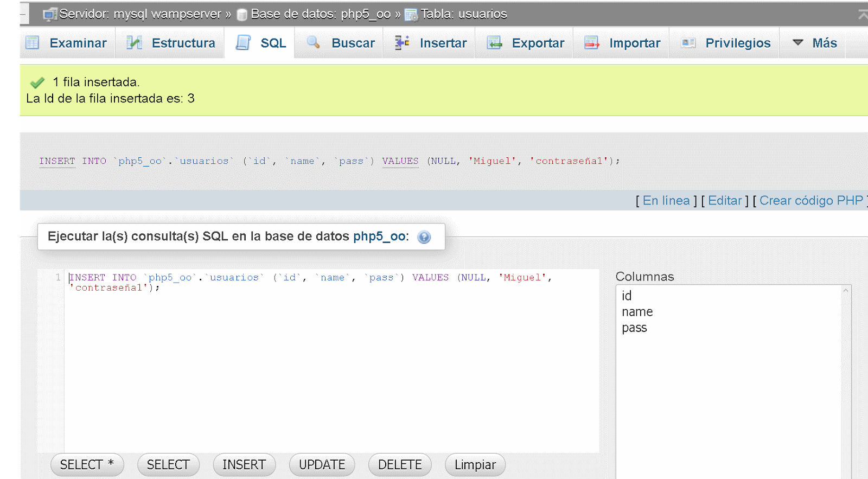Select 'pass' in the Columnas list
The height and width of the screenshot is (479, 868).
click(634, 328)
